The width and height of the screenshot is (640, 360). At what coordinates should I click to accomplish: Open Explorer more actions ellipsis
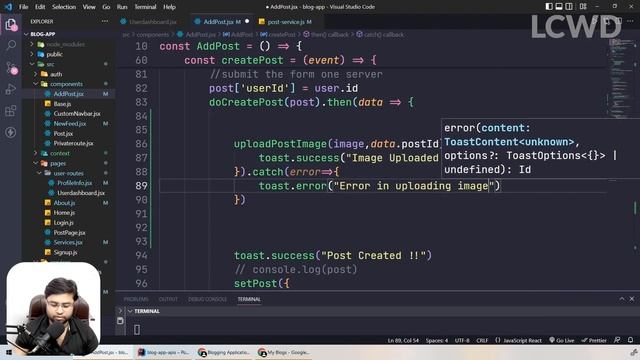tap(105, 21)
